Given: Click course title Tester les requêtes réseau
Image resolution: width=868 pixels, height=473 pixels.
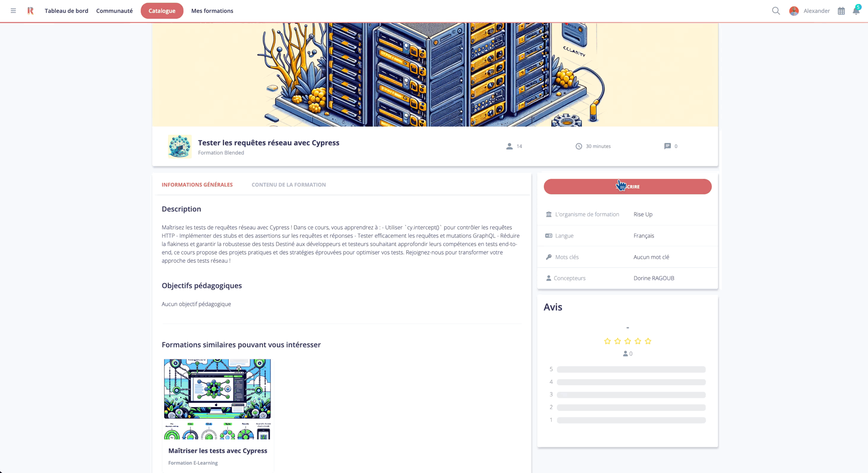Looking at the screenshot, I should 269,143.
